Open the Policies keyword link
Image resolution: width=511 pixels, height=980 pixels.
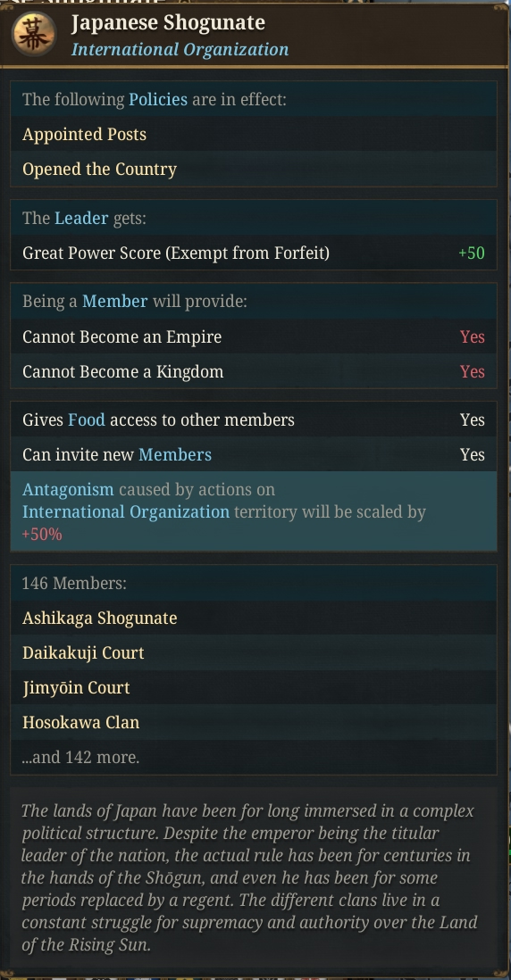(157, 99)
